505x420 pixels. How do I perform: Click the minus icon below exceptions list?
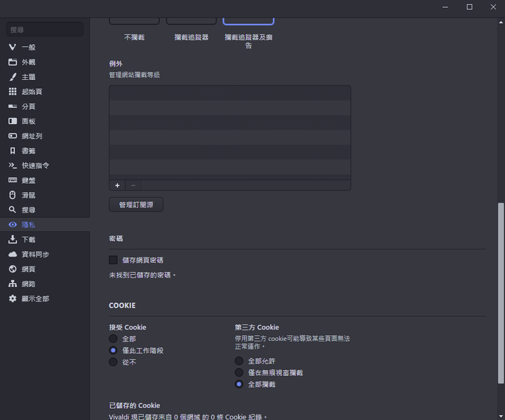(133, 185)
